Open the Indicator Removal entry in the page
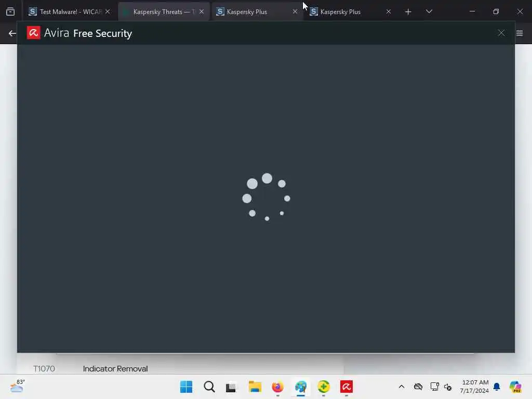This screenshot has height=399, width=532. coord(115,368)
